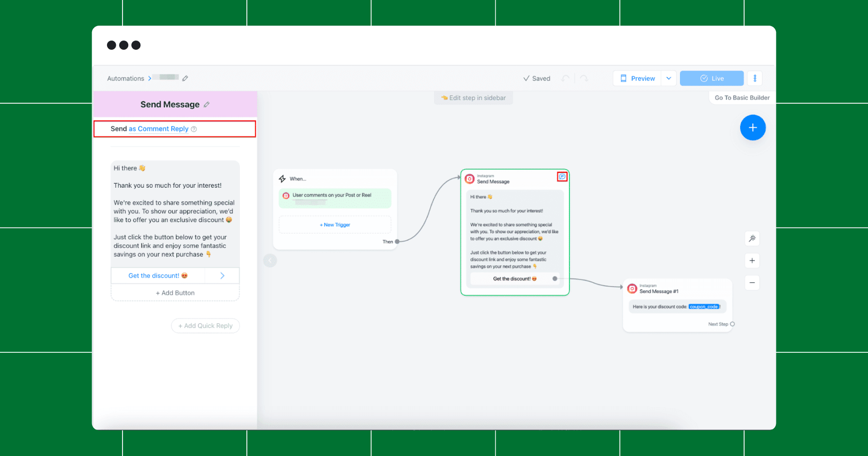Open the three-dot more options menu
Viewport: 868px width, 456px height.
point(755,78)
